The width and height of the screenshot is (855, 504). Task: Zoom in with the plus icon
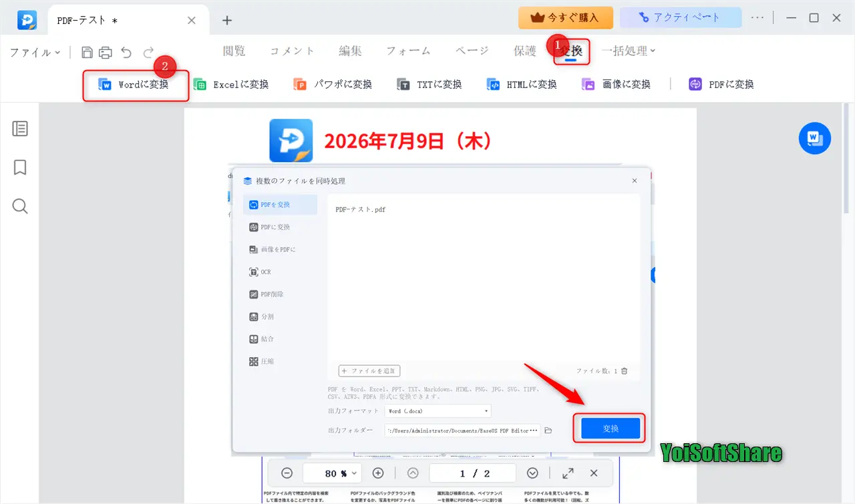click(378, 473)
